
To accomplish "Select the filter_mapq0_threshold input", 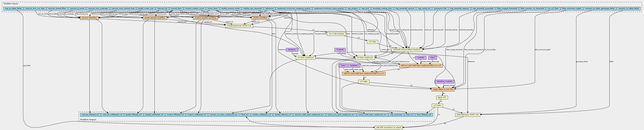I will coord(507,8).
